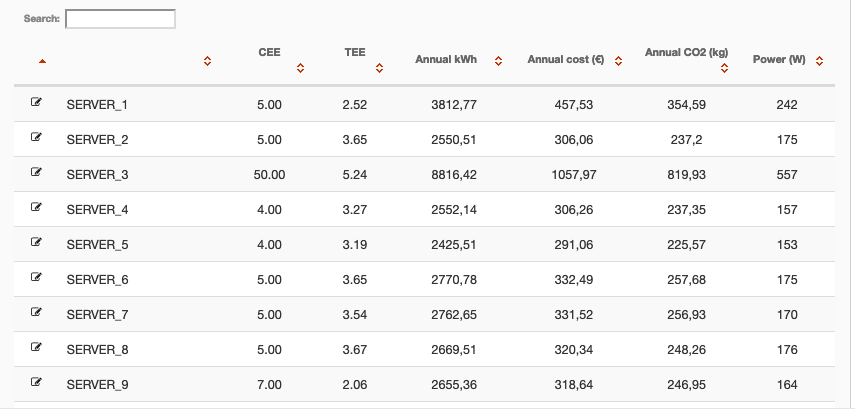The height and width of the screenshot is (415, 855).
Task: Click the edit icon for SERVER_1
Action: pyautogui.click(x=36, y=101)
